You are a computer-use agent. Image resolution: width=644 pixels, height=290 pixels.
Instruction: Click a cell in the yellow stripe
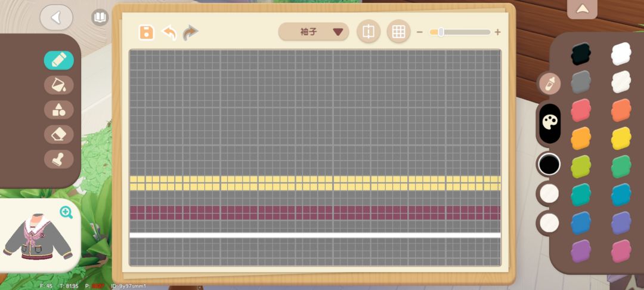click(x=315, y=183)
